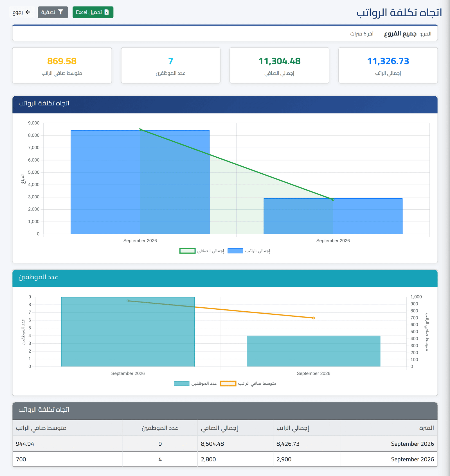Screen dimensions: 450x476
Task: Click the teal bar for 9 employees
Action: point(128,332)
